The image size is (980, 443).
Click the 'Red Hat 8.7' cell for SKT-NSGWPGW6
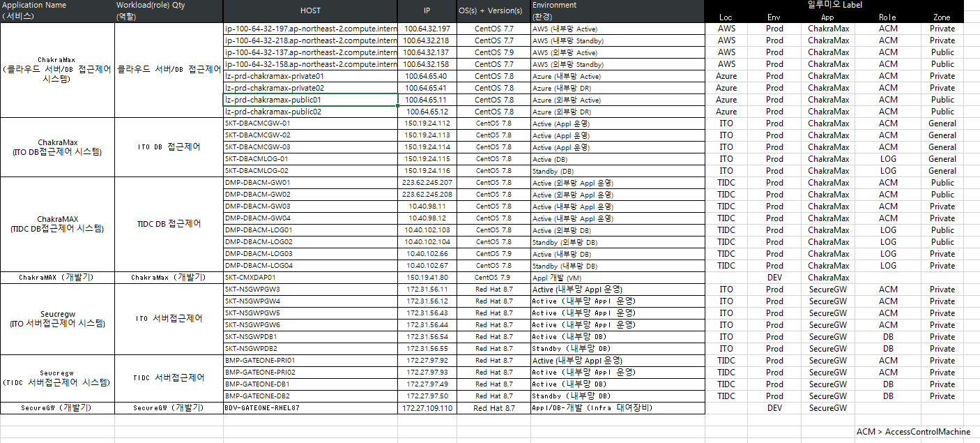tap(493, 325)
